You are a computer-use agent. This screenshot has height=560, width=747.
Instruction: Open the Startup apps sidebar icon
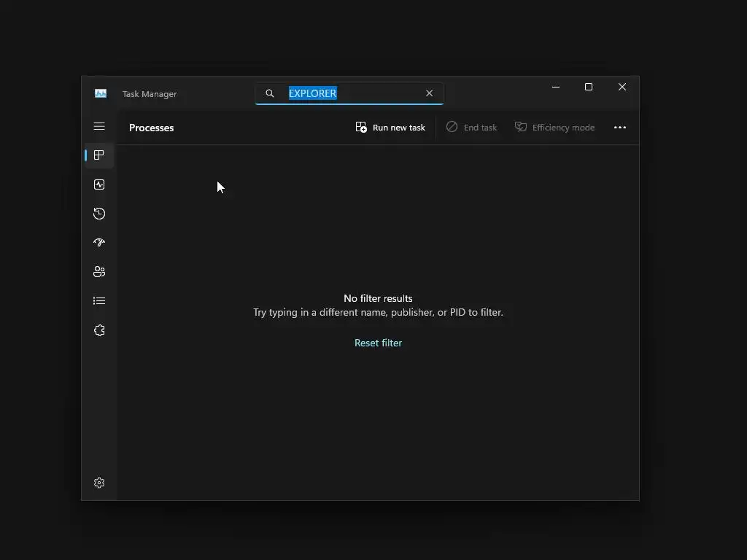pos(99,242)
